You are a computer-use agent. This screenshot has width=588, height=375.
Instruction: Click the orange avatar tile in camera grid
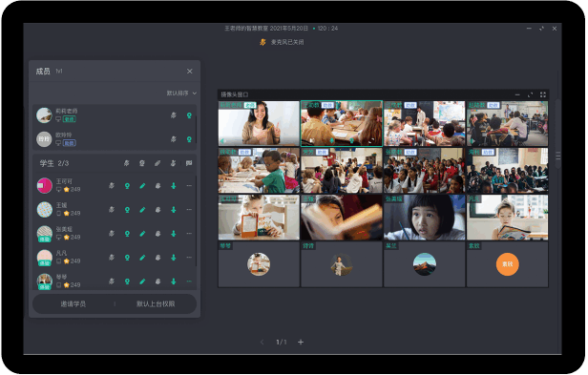508,264
